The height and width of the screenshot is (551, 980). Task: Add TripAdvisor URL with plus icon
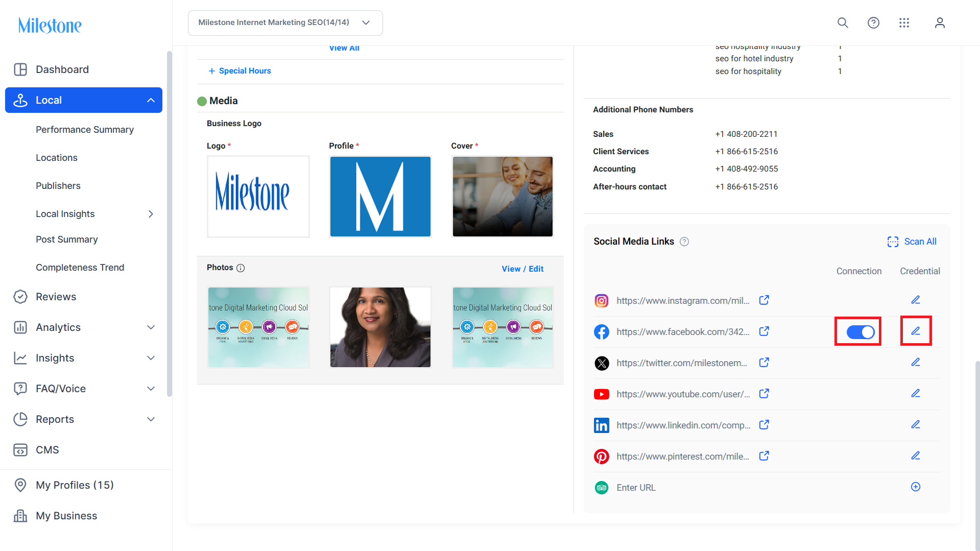916,487
